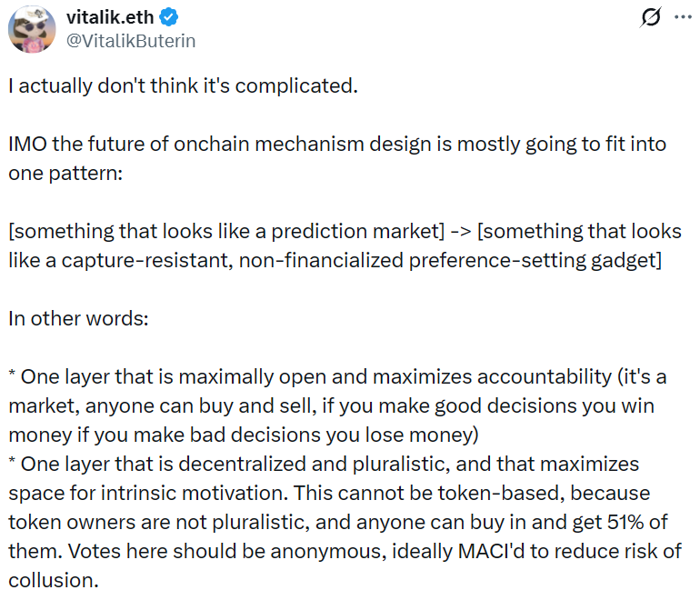Open vitalik.eth's profile avatar picture
This screenshot has height=600, width=700.
tap(33, 28)
